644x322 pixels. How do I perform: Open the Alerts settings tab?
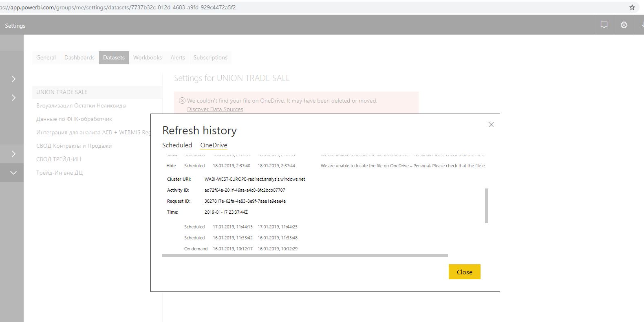point(178,57)
